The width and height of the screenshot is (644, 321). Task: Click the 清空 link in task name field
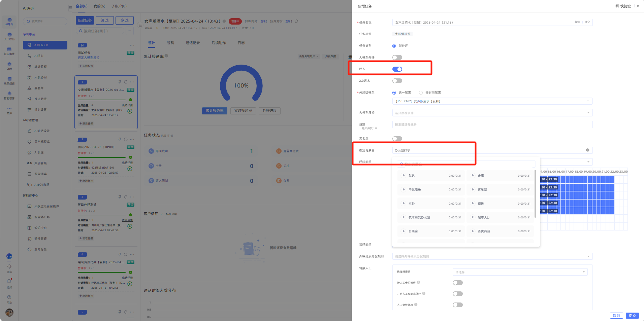[587, 22]
